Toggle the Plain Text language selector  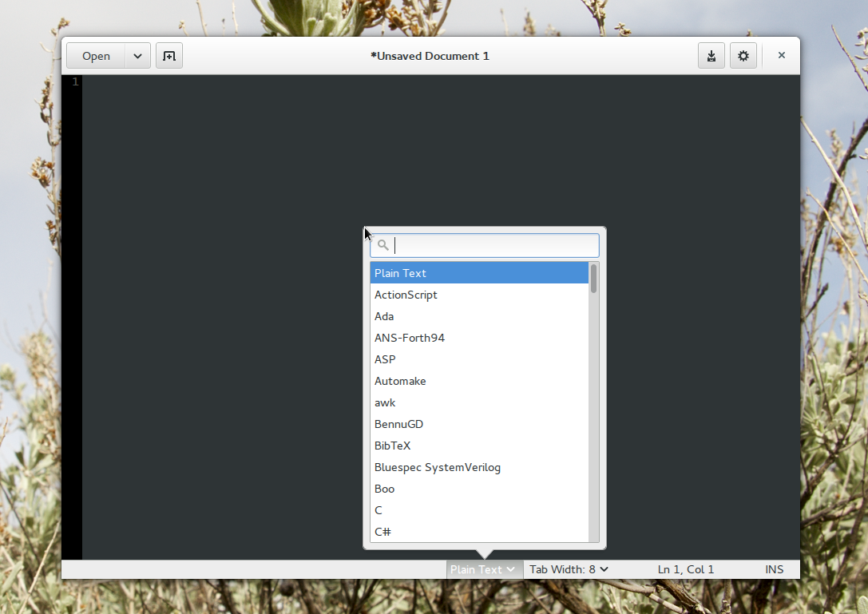click(x=483, y=569)
